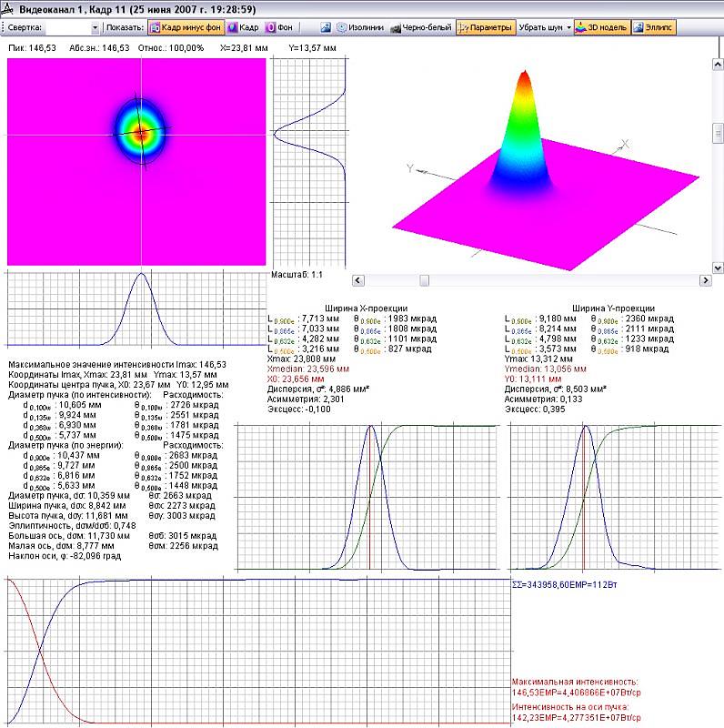Click the vertical profile curve right of 2D image
The width and height of the screenshot is (724, 728).
click(x=309, y=162)
